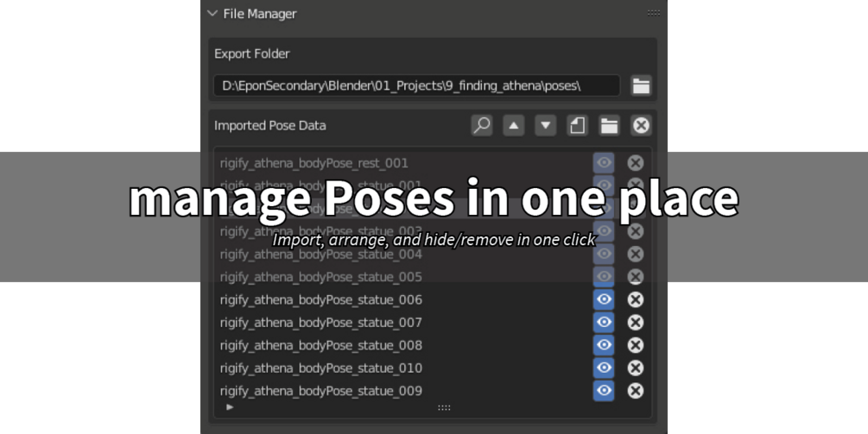Clear all imported poses with header X icon
The image size is (868, 434).
pyautogui.click(x=641, y=125)
